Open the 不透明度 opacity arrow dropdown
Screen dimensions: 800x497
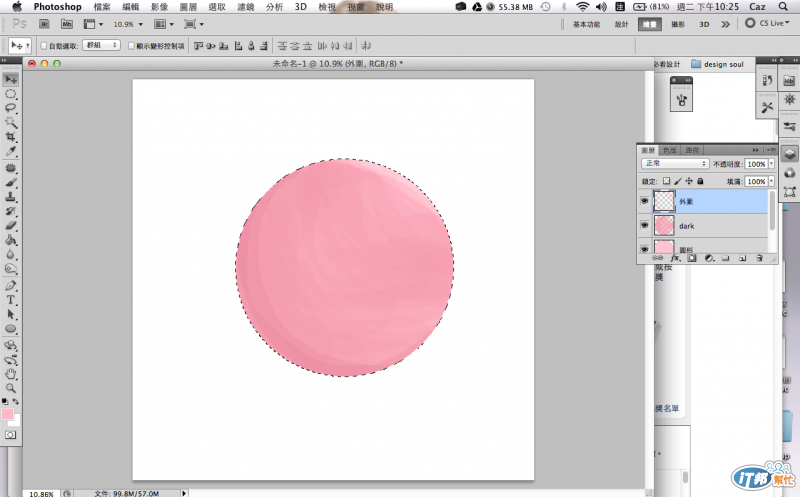pyautogui.click(x=771, y=163)
